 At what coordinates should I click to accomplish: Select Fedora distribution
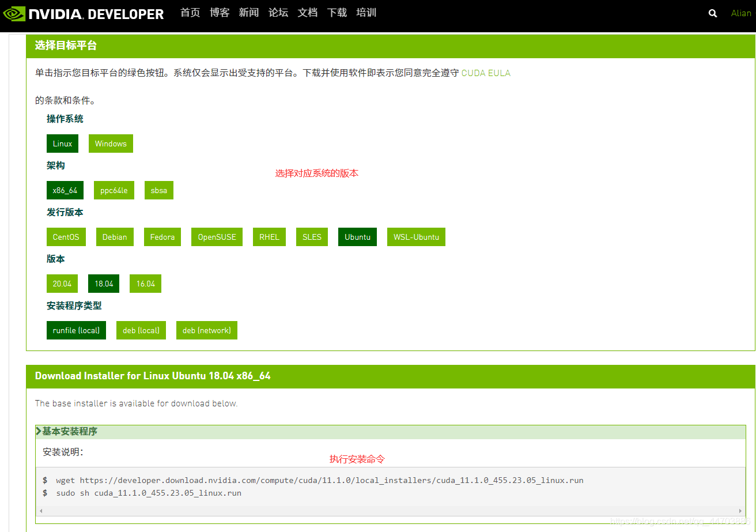[x=162, y=237]
